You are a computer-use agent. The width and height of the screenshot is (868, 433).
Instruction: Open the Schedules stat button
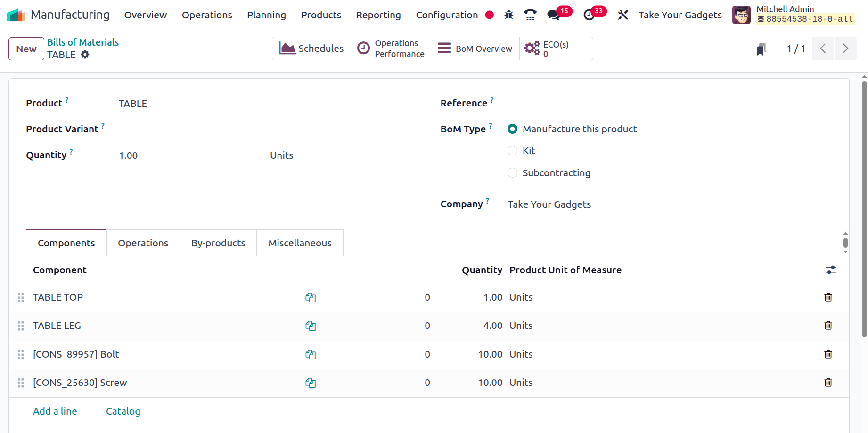(x=311, y=49)
